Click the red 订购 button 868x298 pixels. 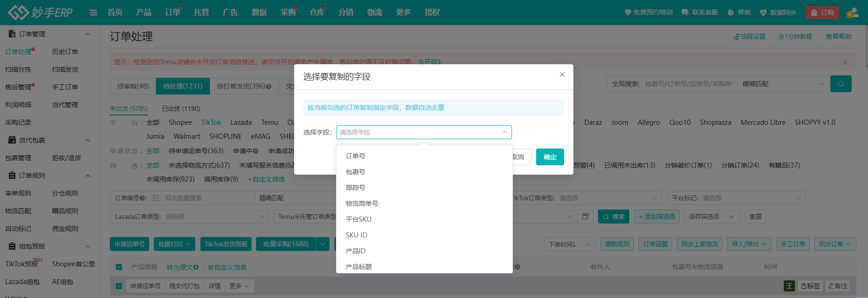pyautogui.click(x=822, y=13)
